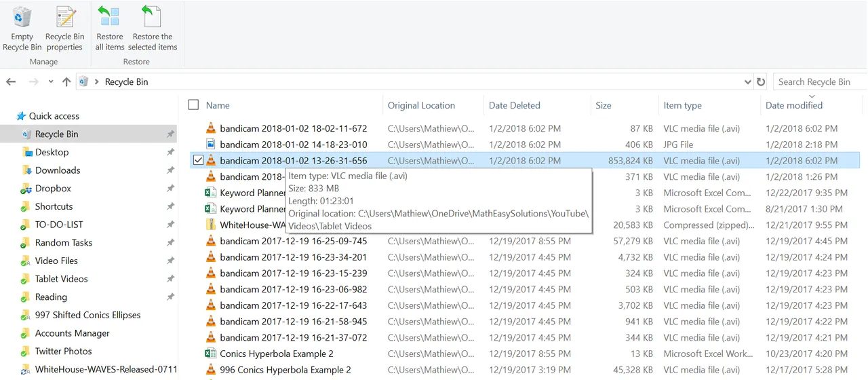
Task: Click the pin icon beside Video Files
Action: 170,261
